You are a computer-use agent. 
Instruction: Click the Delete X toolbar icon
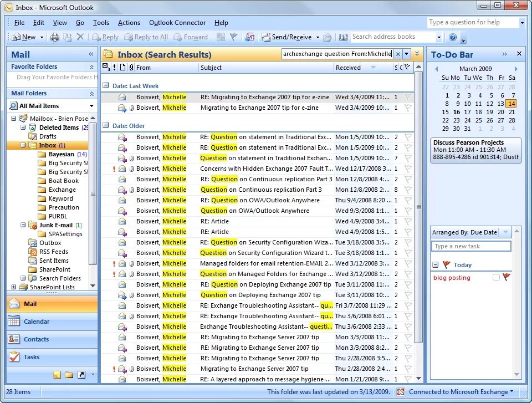point(80,37)
